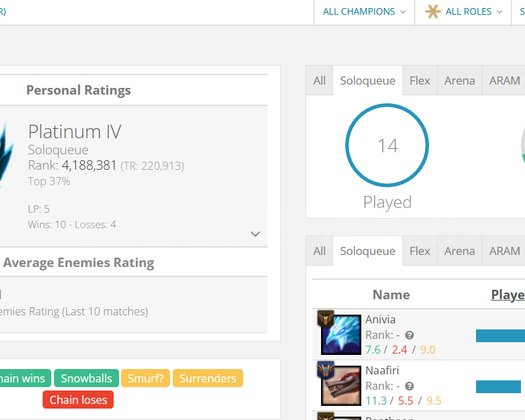Open the ALL ROLES dropdown

(463, 12)
